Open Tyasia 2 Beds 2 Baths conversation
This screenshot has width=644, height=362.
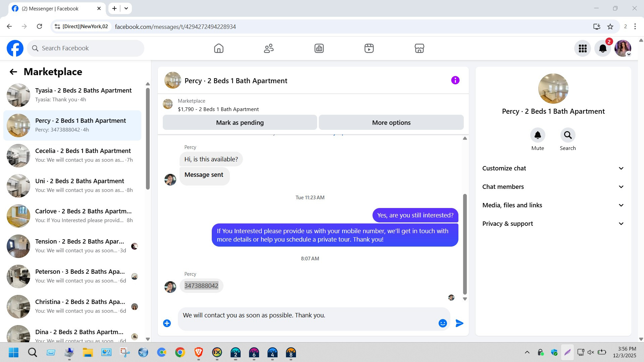[x=72, y=95]
